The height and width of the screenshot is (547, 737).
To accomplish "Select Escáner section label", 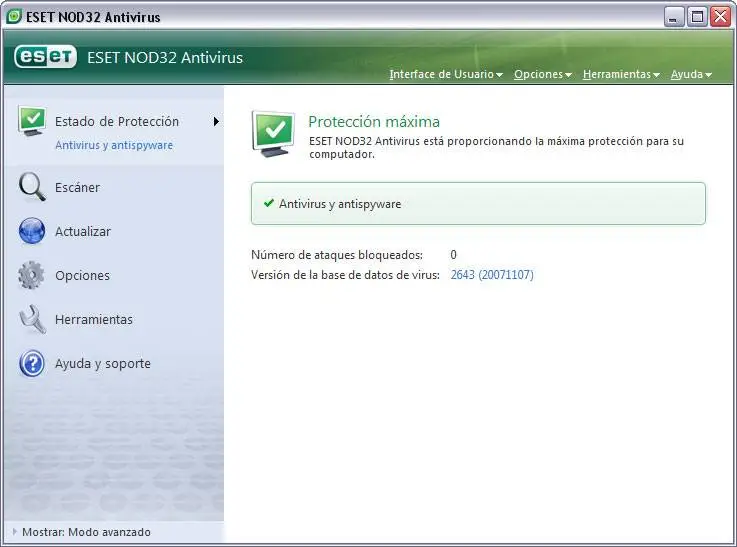I will point(78,188).
